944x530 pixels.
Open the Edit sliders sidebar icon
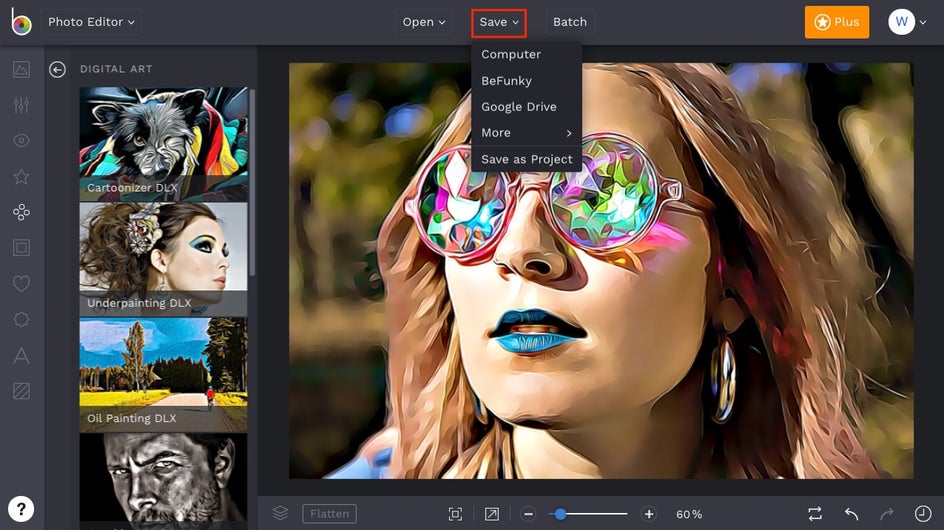click(21, 105)
